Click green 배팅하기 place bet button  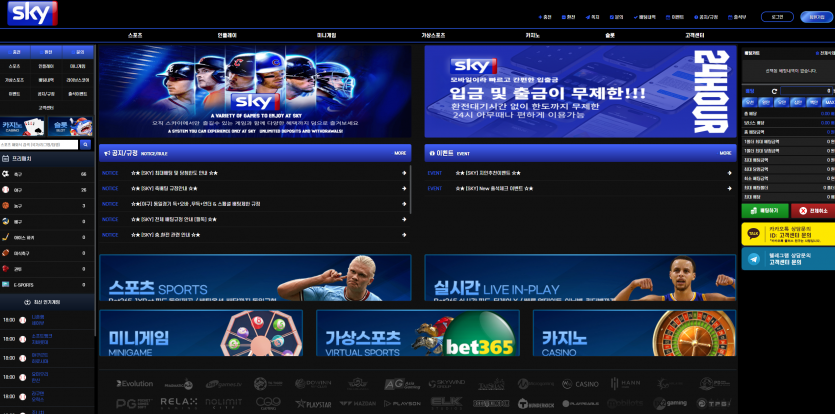pos(765,211)
